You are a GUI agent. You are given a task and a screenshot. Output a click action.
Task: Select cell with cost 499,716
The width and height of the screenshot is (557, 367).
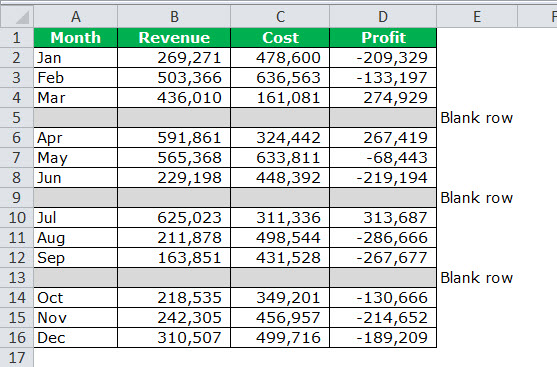point(280,338)
